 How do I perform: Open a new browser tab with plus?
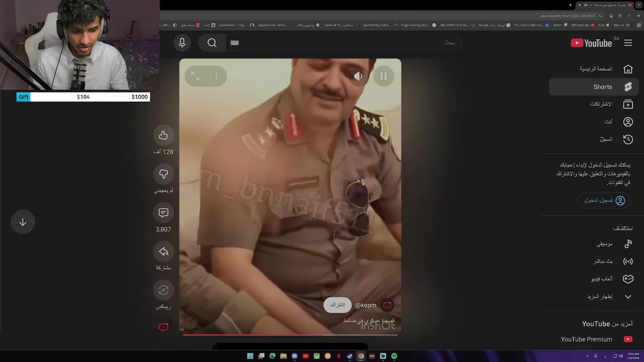(571, 5)
